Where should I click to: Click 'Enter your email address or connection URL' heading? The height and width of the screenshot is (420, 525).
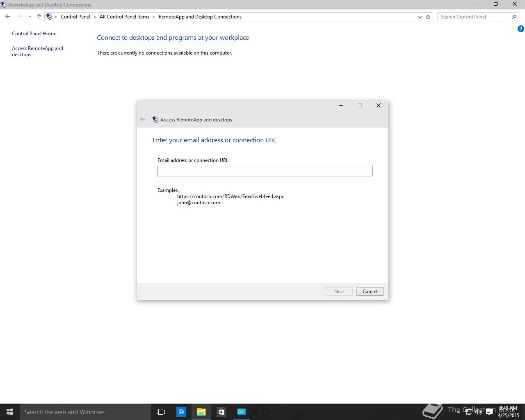click(215, 140)
